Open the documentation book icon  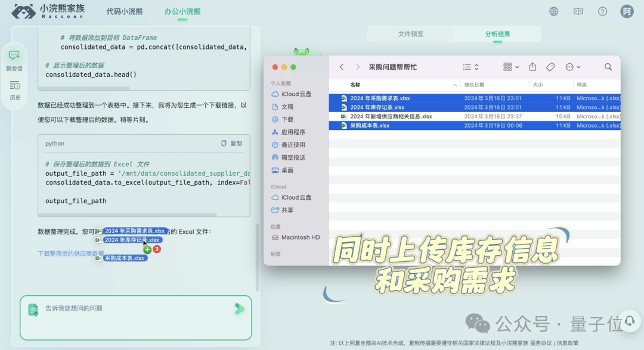click(578, 11)
